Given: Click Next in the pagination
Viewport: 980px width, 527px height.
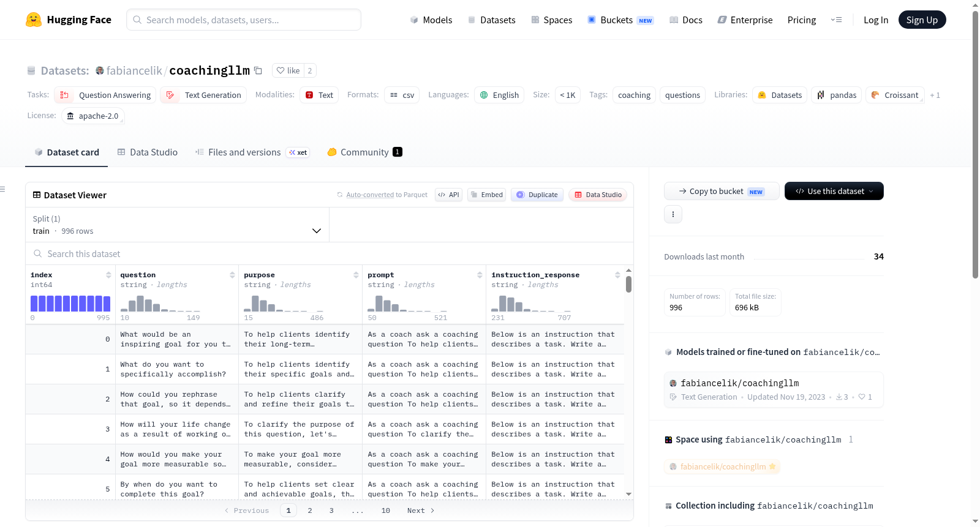Looking at the screenshot, I should click(x=421, y=510).
